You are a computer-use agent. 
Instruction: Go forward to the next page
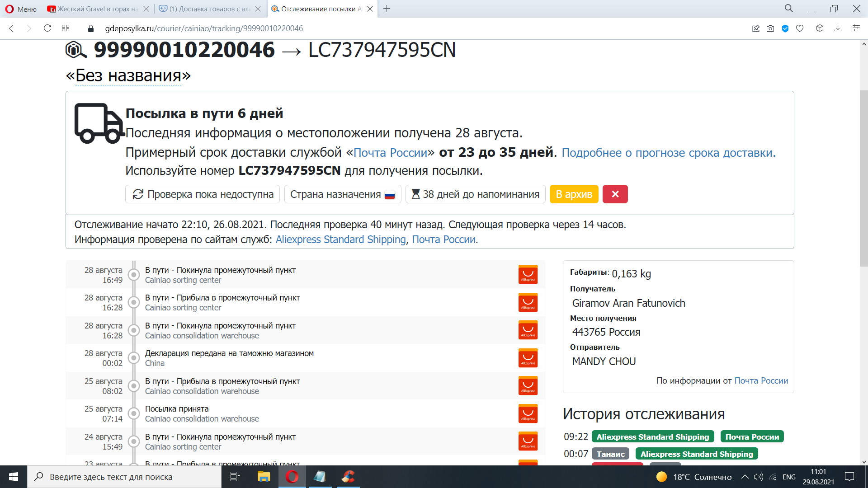29,28
